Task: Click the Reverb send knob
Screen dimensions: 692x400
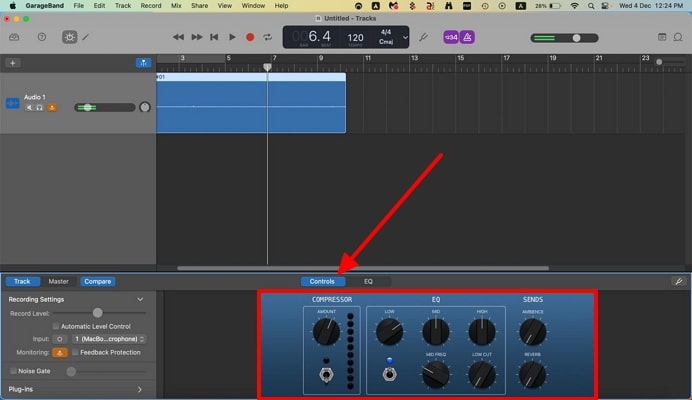Action: (x=533, y=374)
